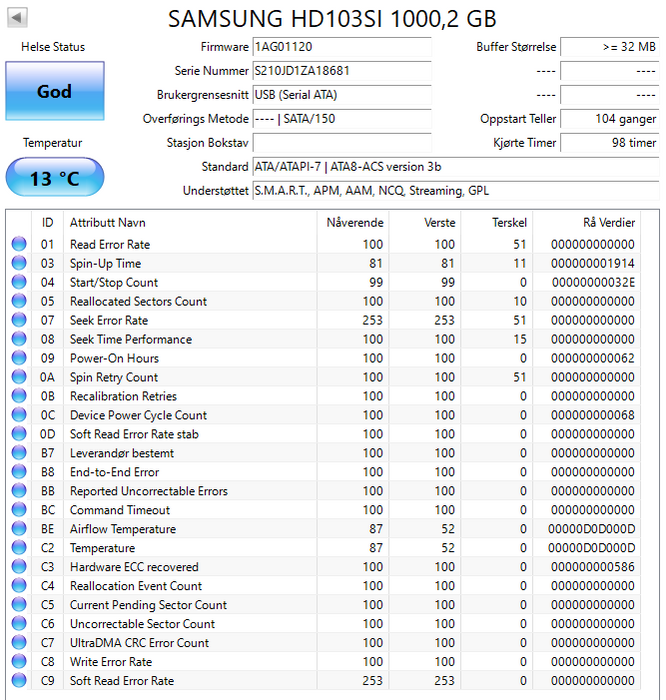Select the Airflow Temperature attribute name

click(x=123, y=529)
